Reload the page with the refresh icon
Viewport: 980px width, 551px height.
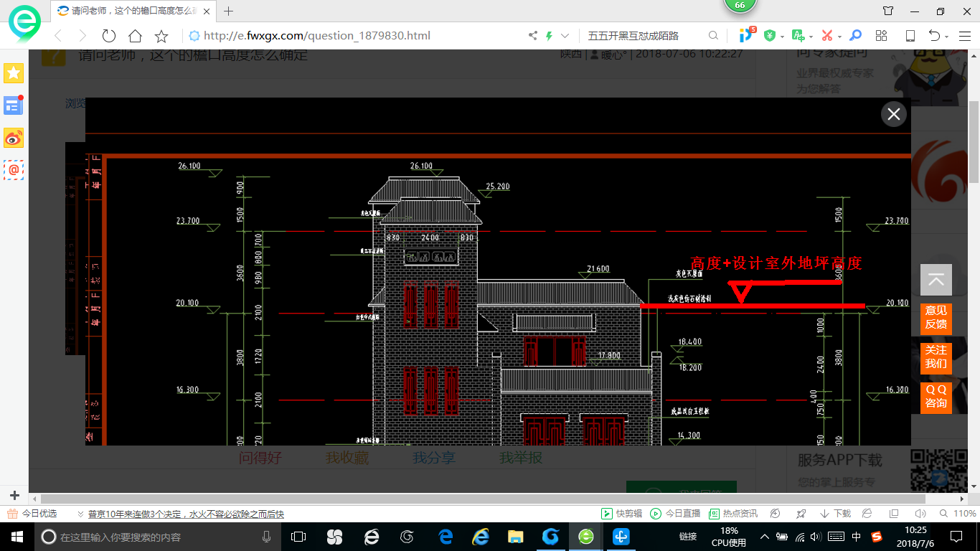point(109,36)
